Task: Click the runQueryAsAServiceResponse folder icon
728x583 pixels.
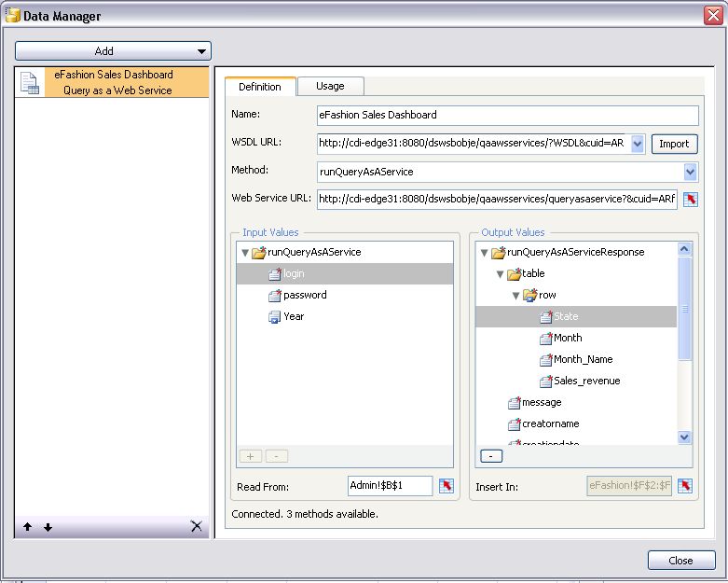Action: tap(498, 252)
